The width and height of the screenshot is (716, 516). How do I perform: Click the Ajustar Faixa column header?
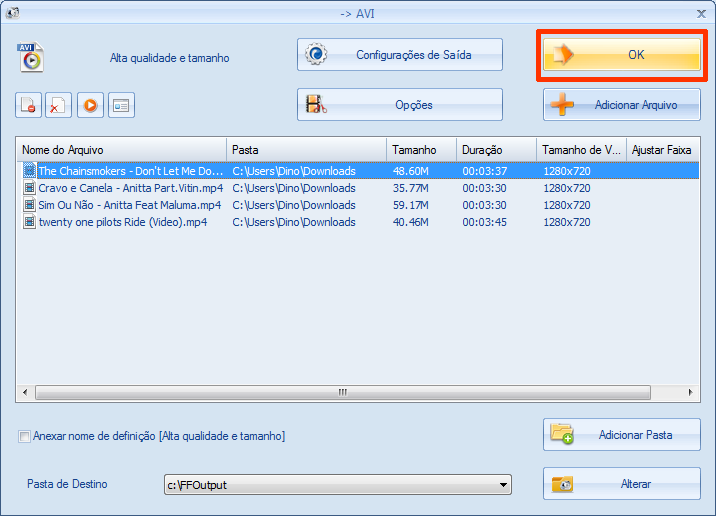[663, 150]
